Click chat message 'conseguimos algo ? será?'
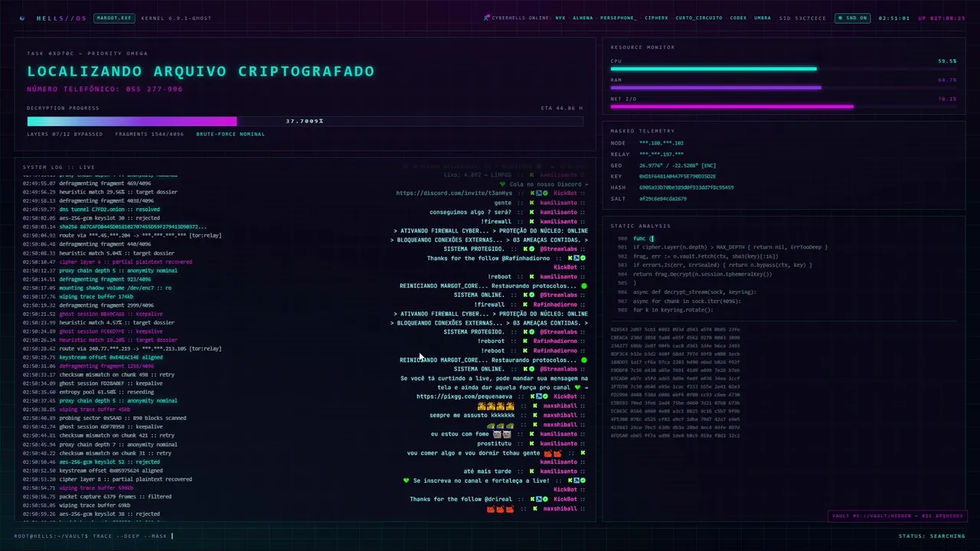This screenshot has height=551, width=980. click(x=470, y=212)
